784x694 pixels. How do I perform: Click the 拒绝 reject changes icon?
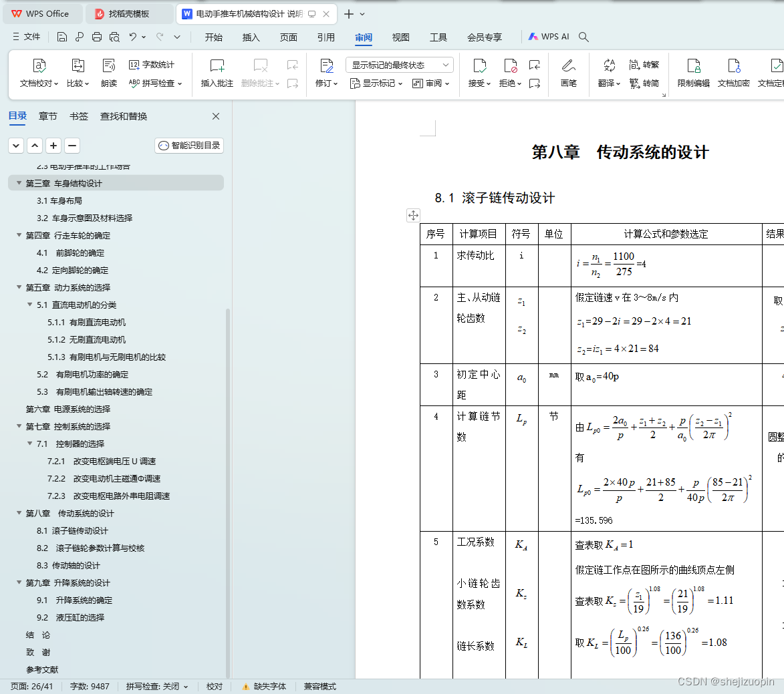point(510,66)
